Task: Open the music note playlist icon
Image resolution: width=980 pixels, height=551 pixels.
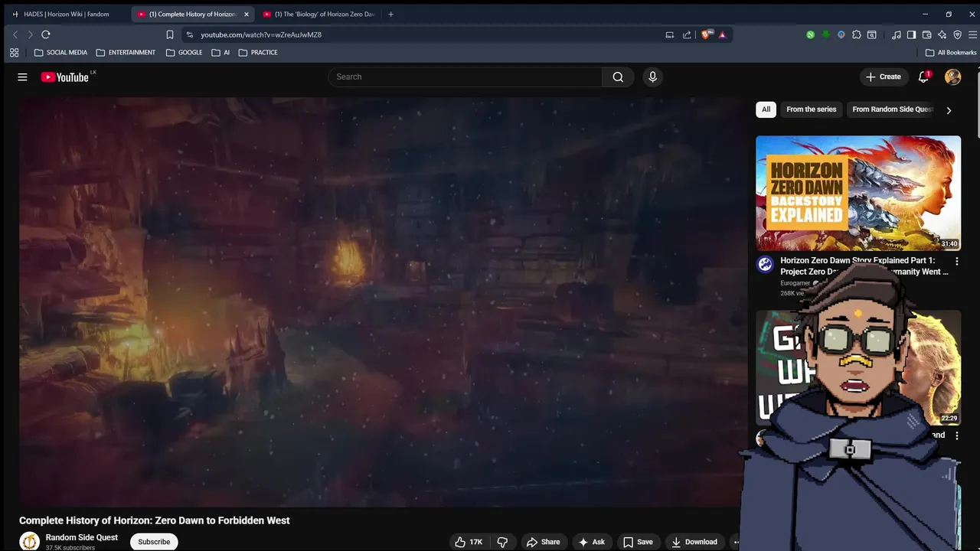Action: (897, 34)
